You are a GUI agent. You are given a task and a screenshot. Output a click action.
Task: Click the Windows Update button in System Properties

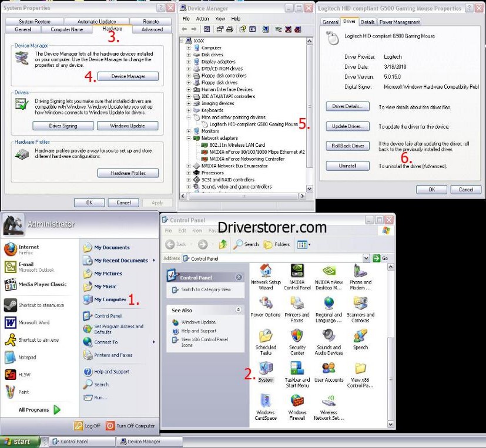tap(128, 126)
